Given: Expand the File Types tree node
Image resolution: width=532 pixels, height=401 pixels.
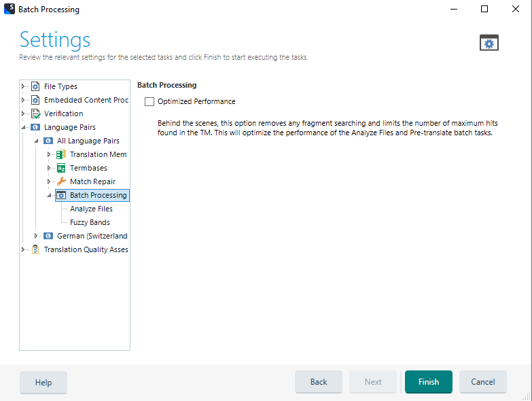Looking at the screenshot, I should pos(23,86).
